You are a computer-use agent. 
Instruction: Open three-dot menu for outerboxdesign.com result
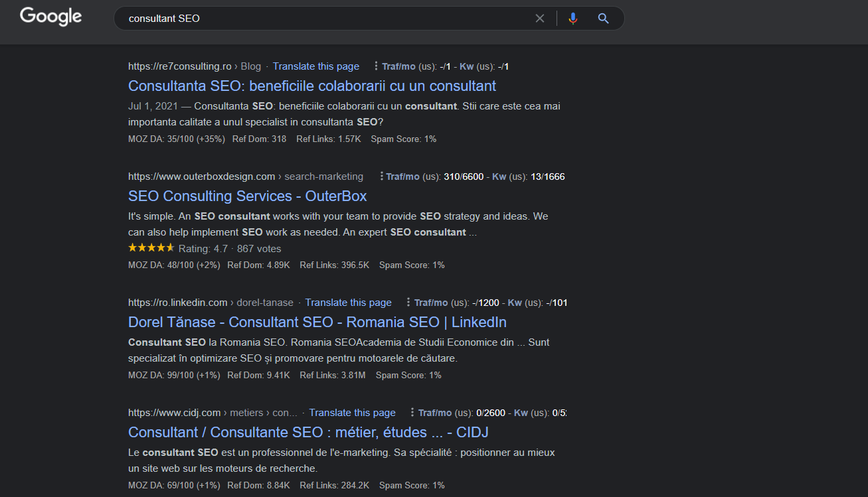pyautogui.click(x=381, y=177)
